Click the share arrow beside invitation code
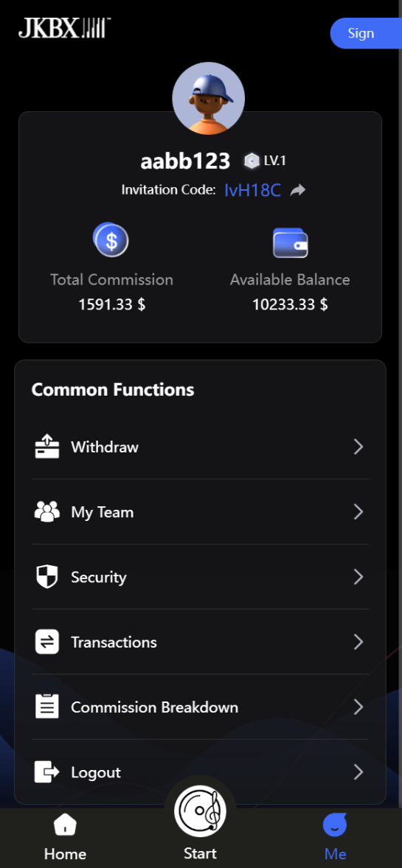This screenshot has width=402, height=868. pos(298,190)
